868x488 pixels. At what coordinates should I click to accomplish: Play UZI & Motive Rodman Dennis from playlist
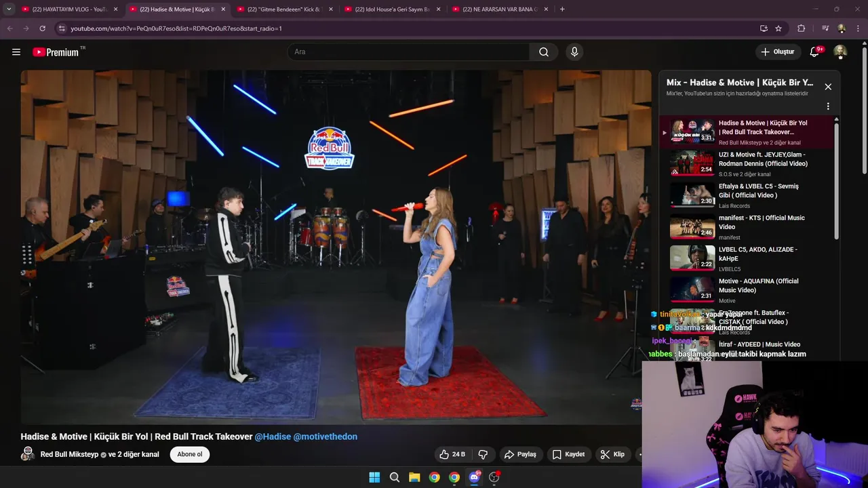tap(746, 164)
